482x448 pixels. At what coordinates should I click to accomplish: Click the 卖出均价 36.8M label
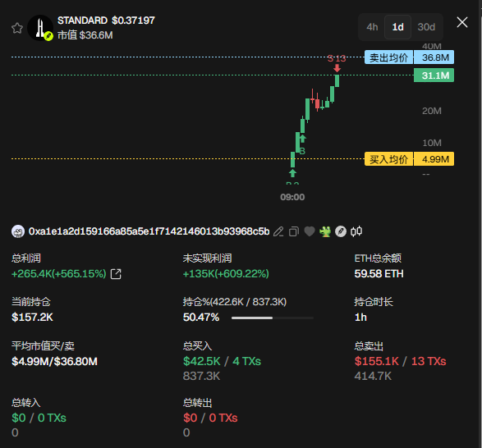point(409,57)
